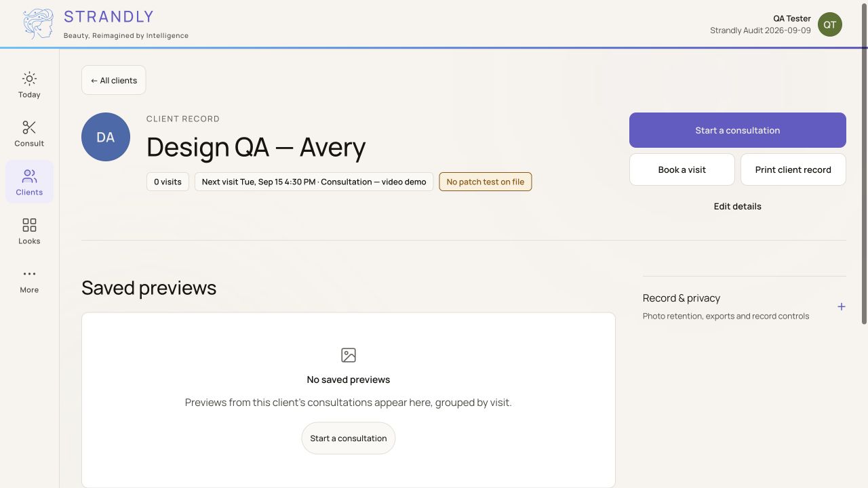
Task: Click the STRANDLY brand title
Action: point(108,16)
